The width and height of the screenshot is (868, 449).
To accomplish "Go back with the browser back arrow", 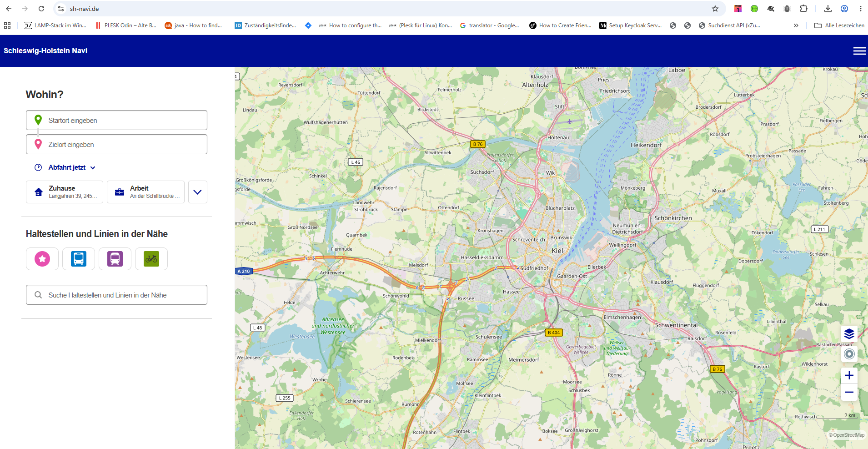I will 9,9.
